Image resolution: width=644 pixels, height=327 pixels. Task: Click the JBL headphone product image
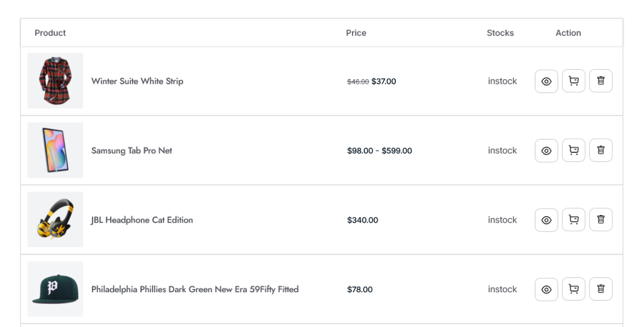[x=55, y=219]
